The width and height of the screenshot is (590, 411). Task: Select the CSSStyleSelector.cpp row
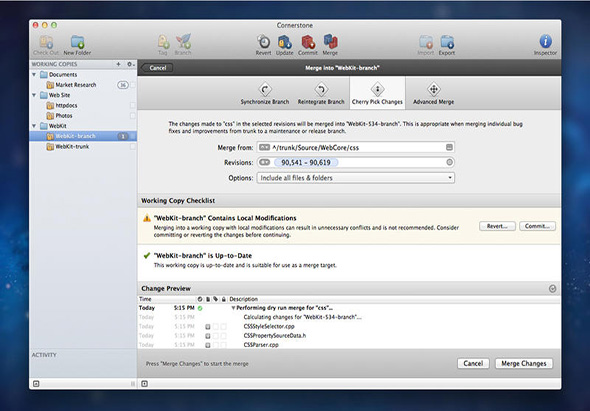coord(349,327)
